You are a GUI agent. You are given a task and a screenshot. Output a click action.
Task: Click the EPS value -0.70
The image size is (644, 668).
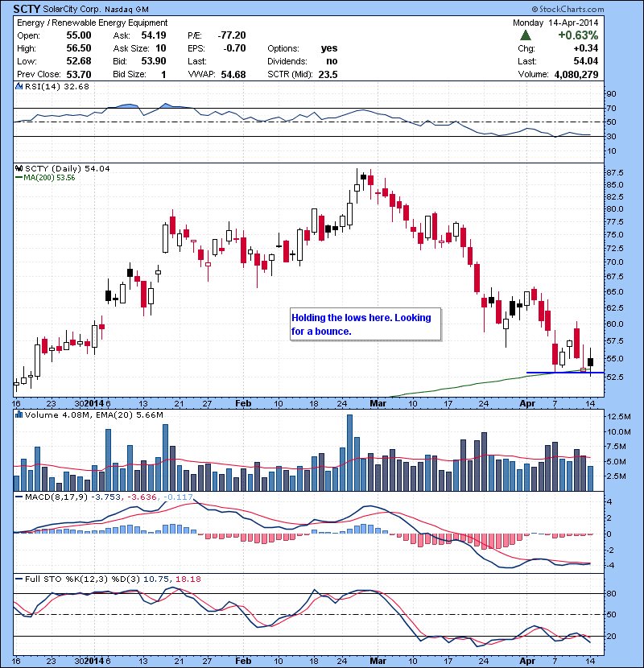(x=234, y=48)
